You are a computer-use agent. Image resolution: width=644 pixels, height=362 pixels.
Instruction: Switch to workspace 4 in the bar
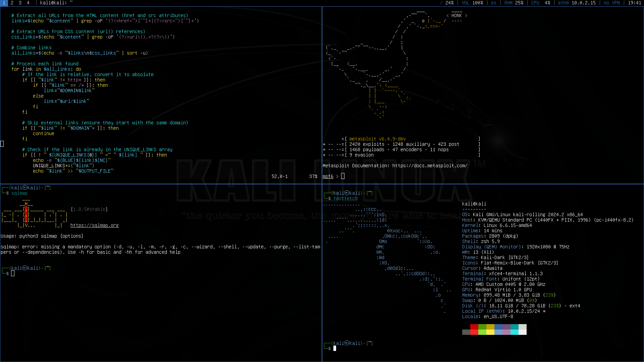click(x=28, y=3)
